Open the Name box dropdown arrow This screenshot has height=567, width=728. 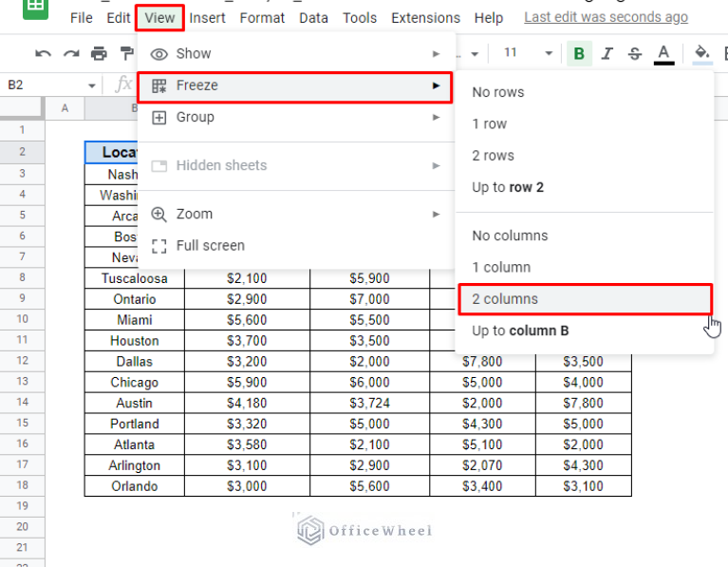click(x=92, y=85)
